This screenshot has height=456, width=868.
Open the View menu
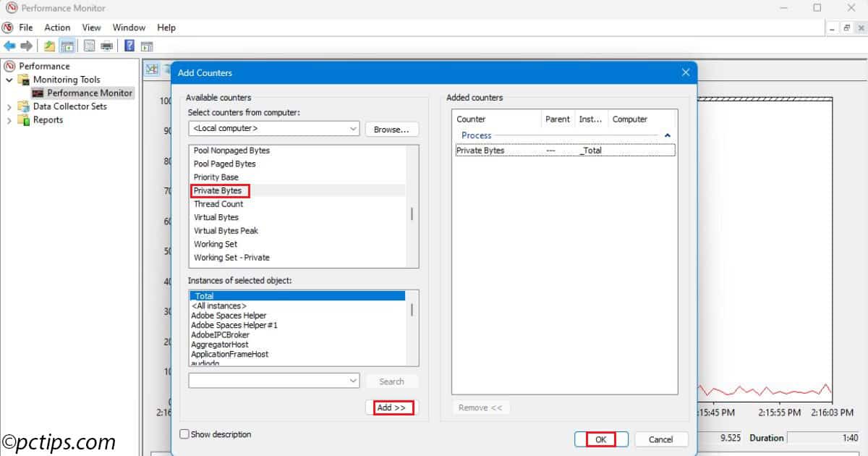tap(91, 28)
